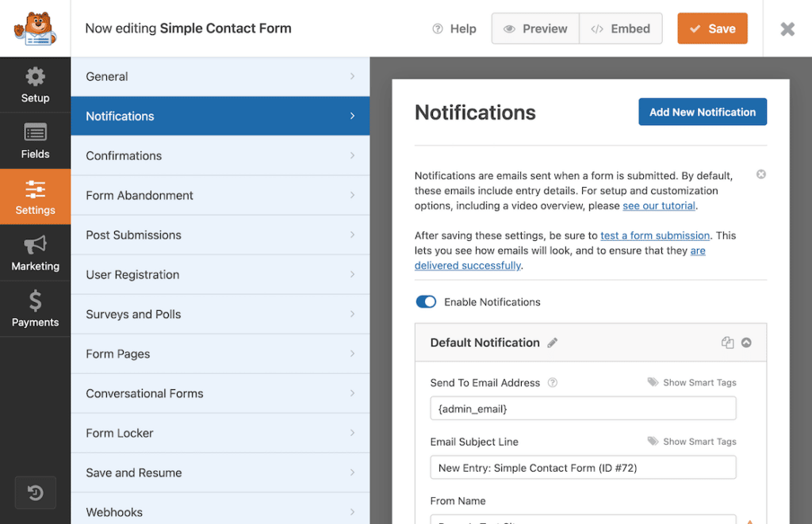Click the Help question mark in the top bar

tap(437, 29)
